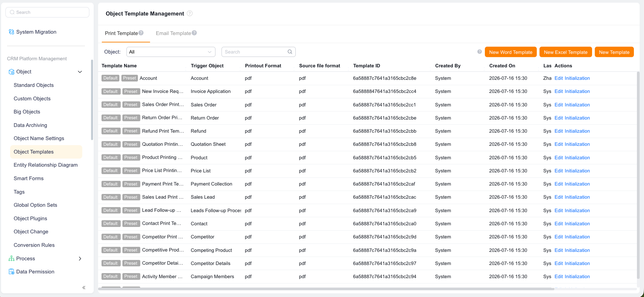The height and width of the screenshot is (297, 644).
Task: Click New Excel Template button
Action: pyautogui.click(x=566, y=52)
